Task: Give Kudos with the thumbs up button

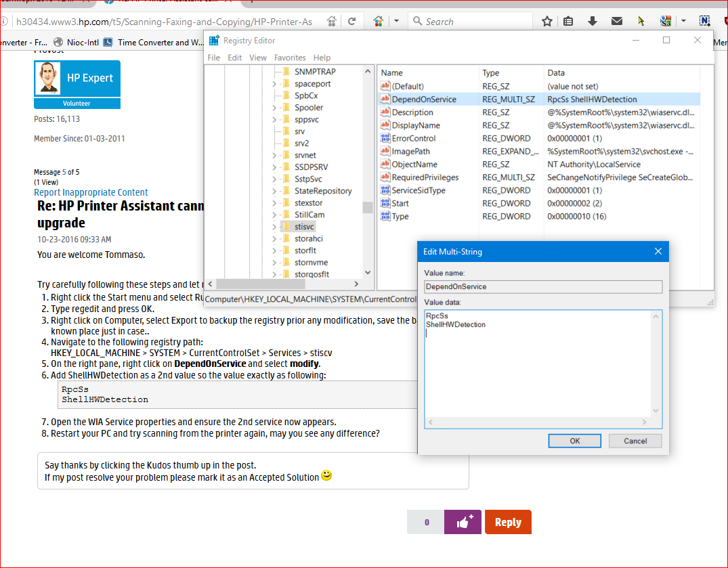Action: click(463, 522)
